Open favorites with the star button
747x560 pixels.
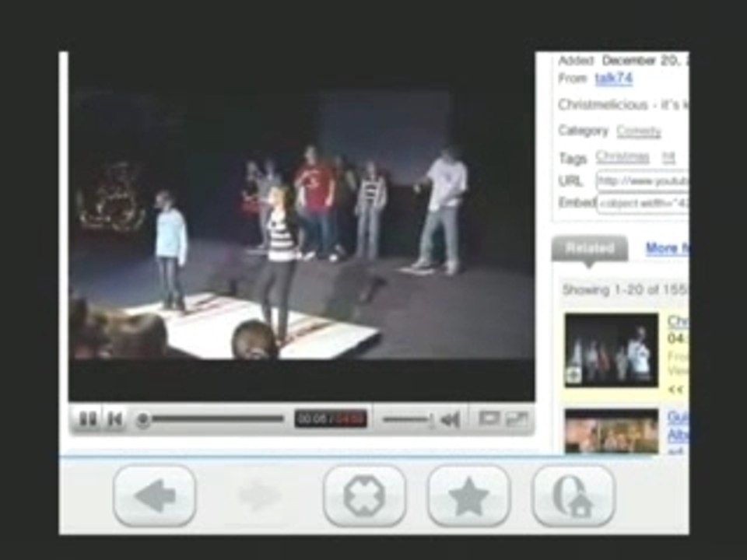point(469,496)
